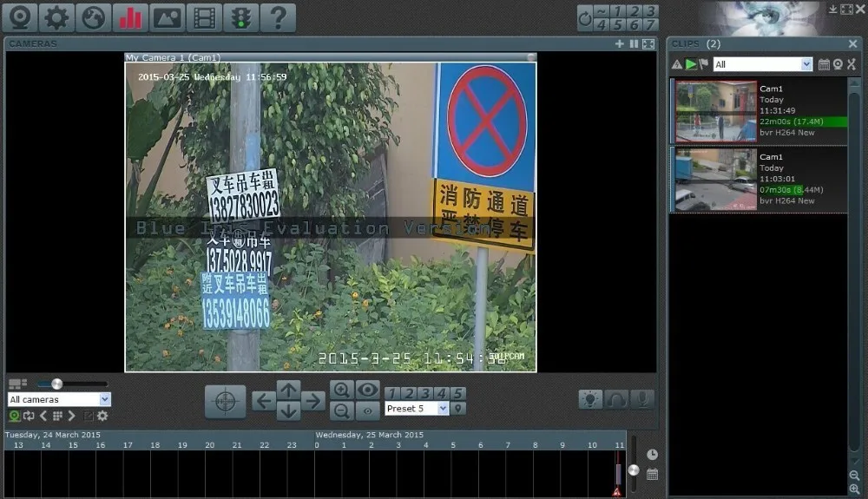Toggle the green camera icon below dropdown
868x499 pixels.
pyautogui.click(x=15, y=416)
